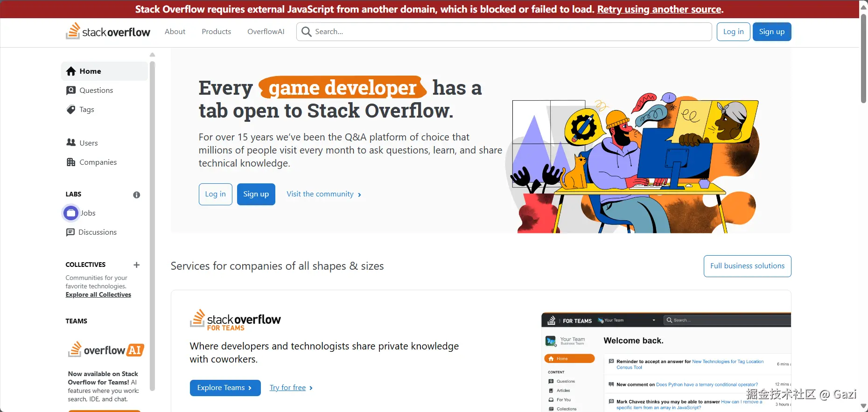Follow the Try for free link

click(x=291, y=388)
